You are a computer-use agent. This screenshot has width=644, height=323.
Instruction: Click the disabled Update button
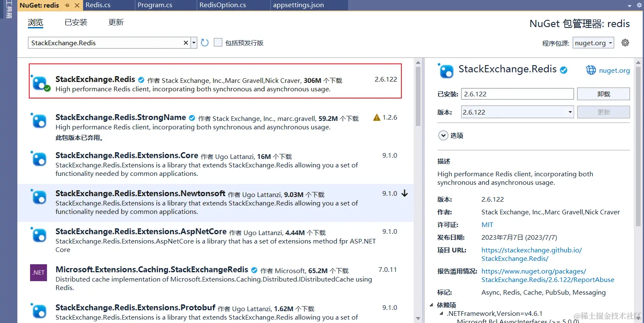(x=603, y=112)
